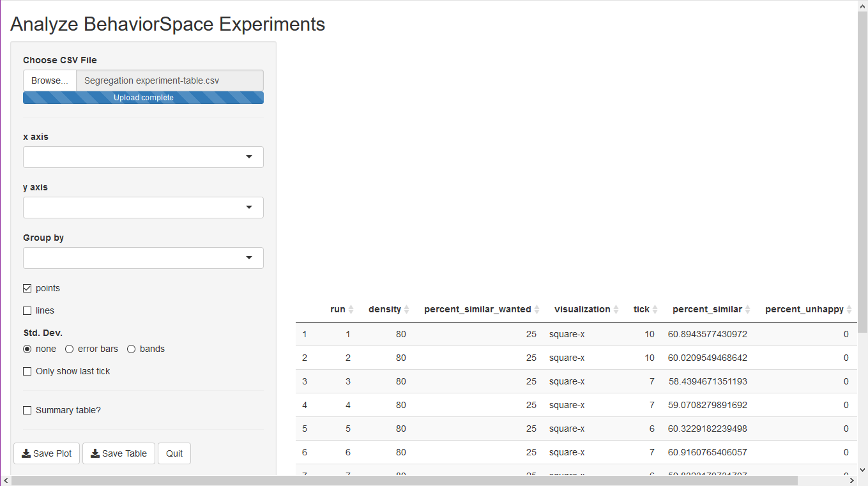Click the percent_unhappy column header

click(805, 310)
